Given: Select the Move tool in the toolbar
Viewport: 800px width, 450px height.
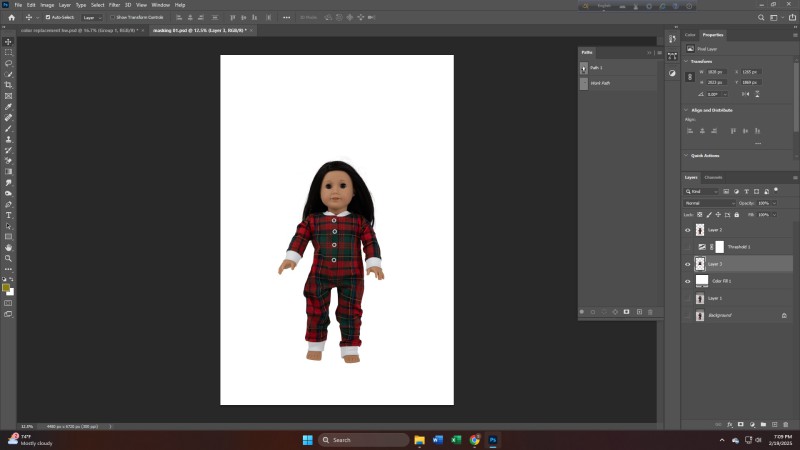Looking at the screenshot, I should (x=9, y=41).
